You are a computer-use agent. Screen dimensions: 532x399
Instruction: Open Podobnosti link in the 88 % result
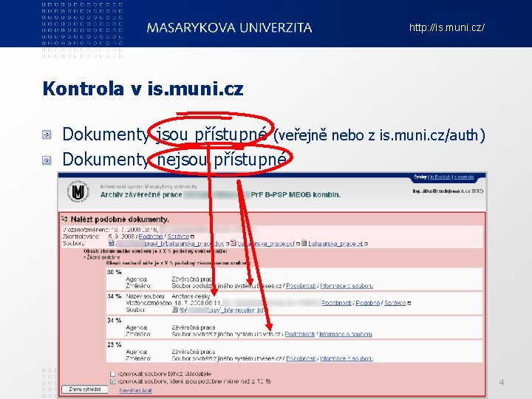pyautogui.click(x=301, y=286)
